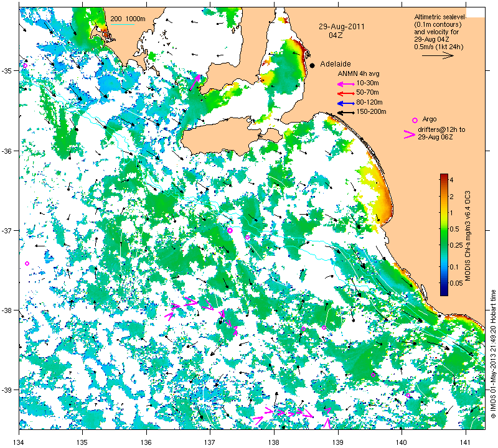Click the magenta Argo legend circle
Screen dimensions: 498x448
(415, 120)
